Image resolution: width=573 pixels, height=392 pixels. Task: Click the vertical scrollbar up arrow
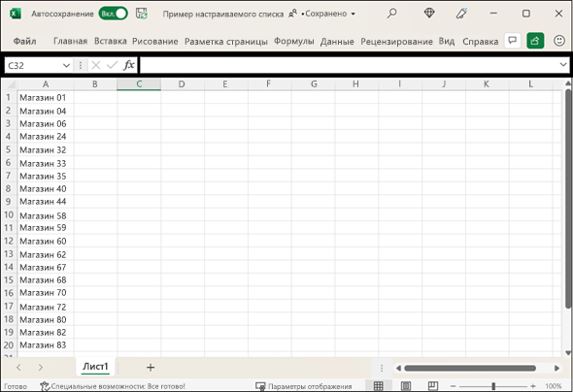(x=568, y=83)
